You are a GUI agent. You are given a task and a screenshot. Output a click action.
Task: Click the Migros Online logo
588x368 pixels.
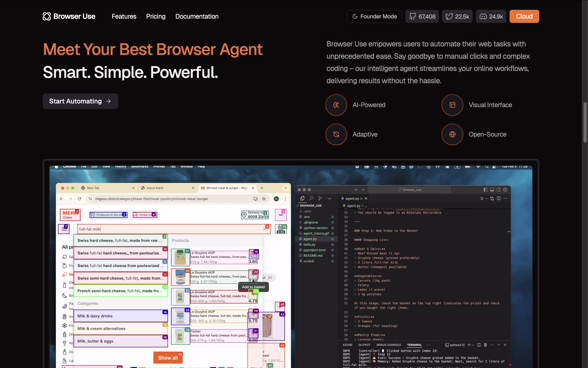pos(70,215)
